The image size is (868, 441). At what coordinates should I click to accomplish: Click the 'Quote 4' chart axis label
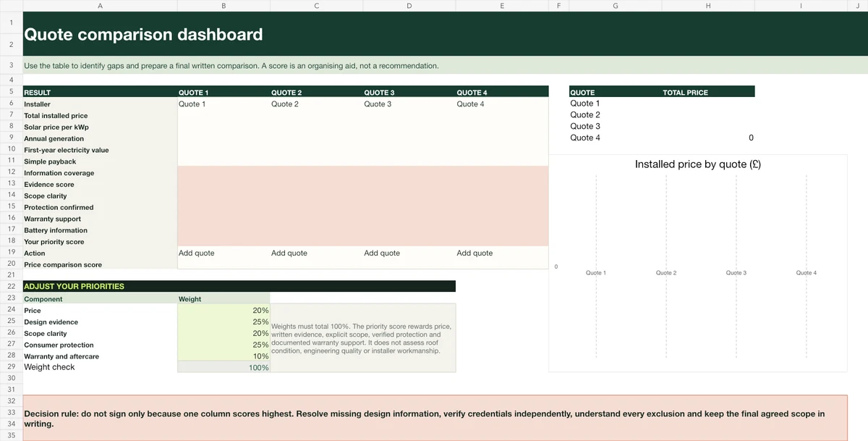click(807, 273)
